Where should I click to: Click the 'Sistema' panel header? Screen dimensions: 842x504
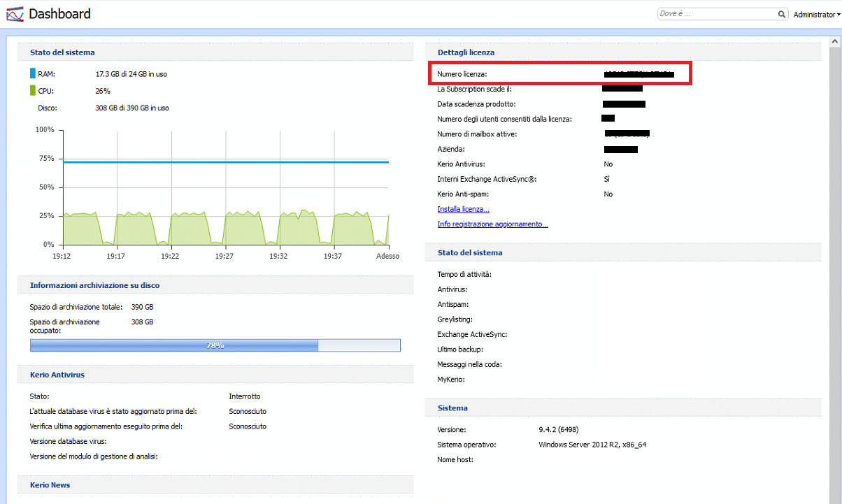[x=452, y=408]
